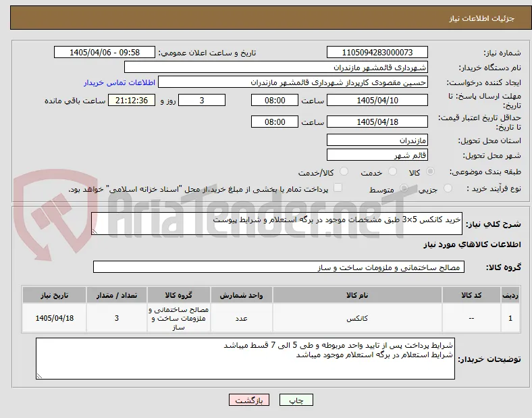Click the delivery city field قائم شهر

377,155
